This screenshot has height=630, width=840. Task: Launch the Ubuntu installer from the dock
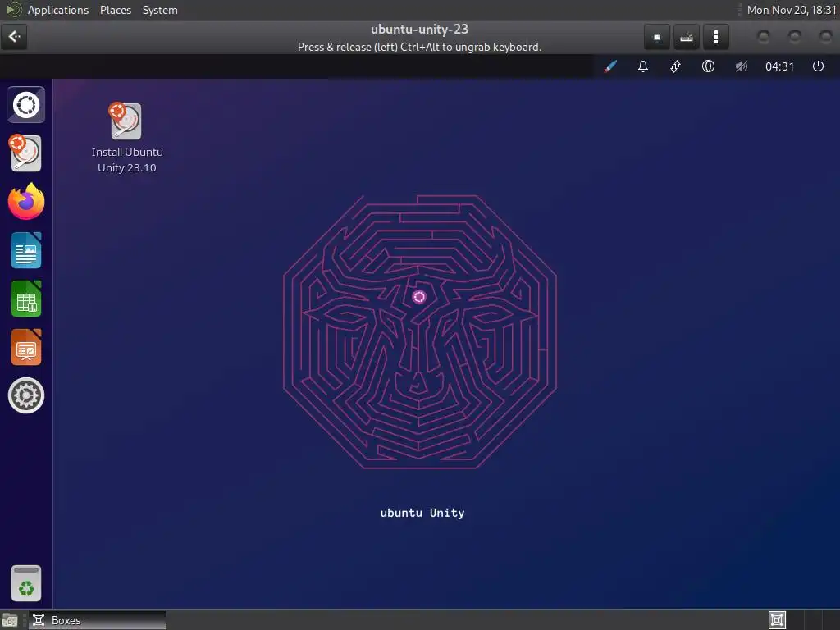click(25, 153)
